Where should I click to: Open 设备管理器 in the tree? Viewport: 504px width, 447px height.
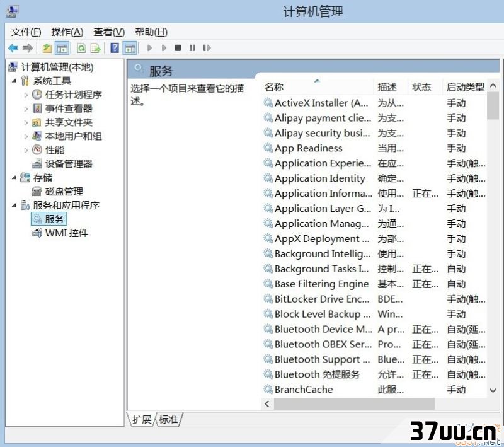[x=69, y=164]
